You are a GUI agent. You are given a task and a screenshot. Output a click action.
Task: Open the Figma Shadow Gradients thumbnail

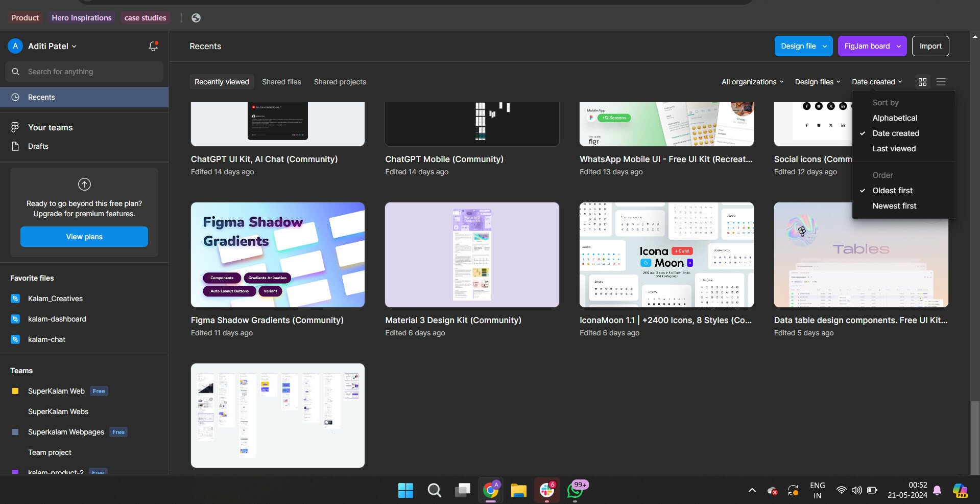coord(278,255)
